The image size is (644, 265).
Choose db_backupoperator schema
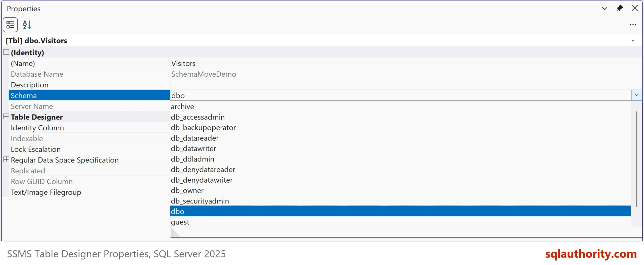point(400,128)
